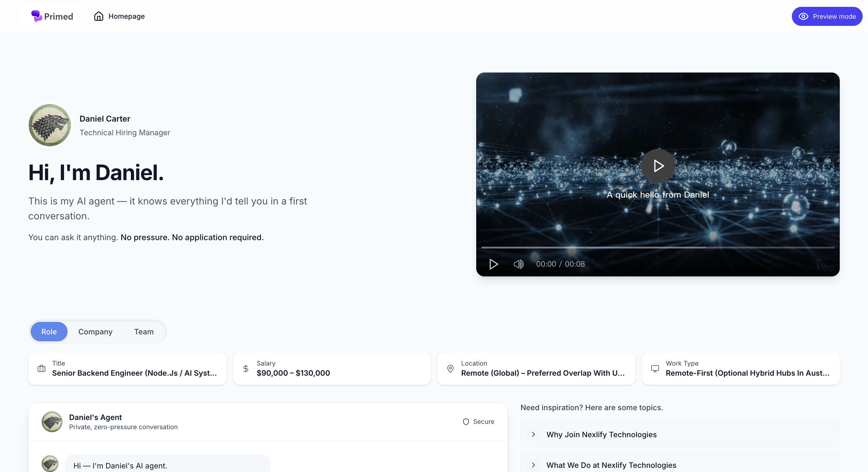
Task: Seek on the video progress bar
Action: coord(658,248)
